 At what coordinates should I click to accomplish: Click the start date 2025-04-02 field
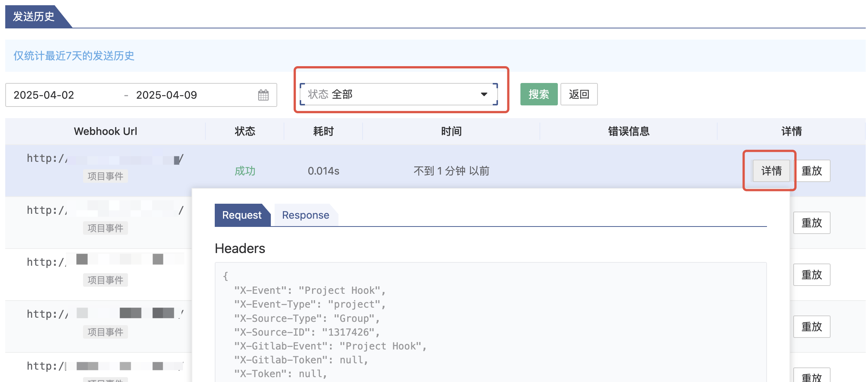coord(44,95)
